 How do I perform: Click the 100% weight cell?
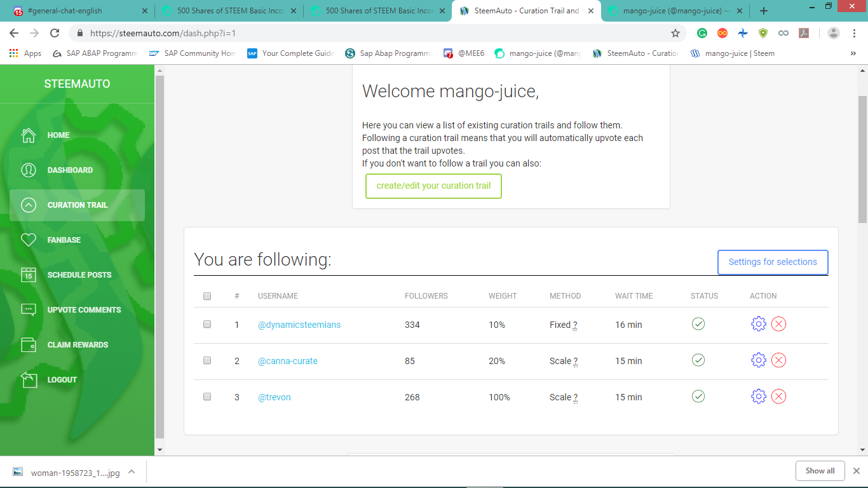[x=499, y=397]
